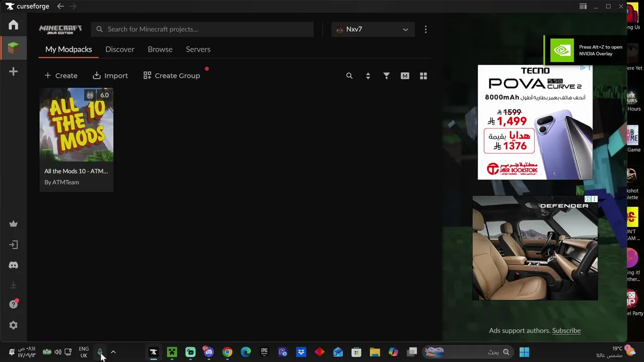Click the By ATMTeam author text
The height and width of the screenshot is (362, 644).
(x=62, y=182)
